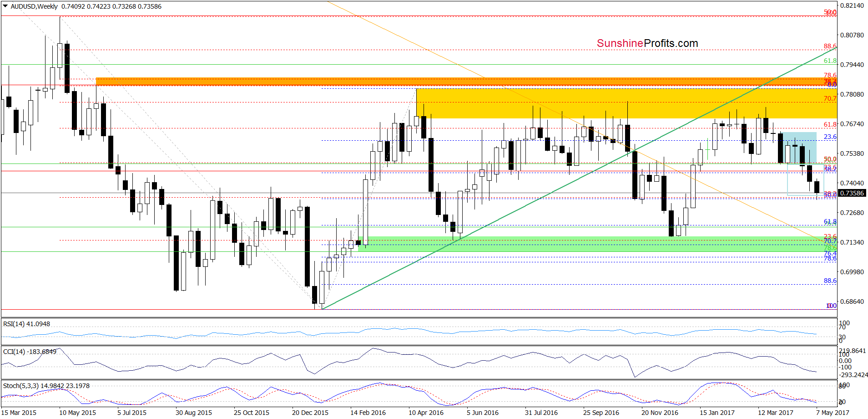Click the 10 May 2015 date label
The height and width of the screenshot is (419, 868).
pyautogui.click(x=77, y=413)
